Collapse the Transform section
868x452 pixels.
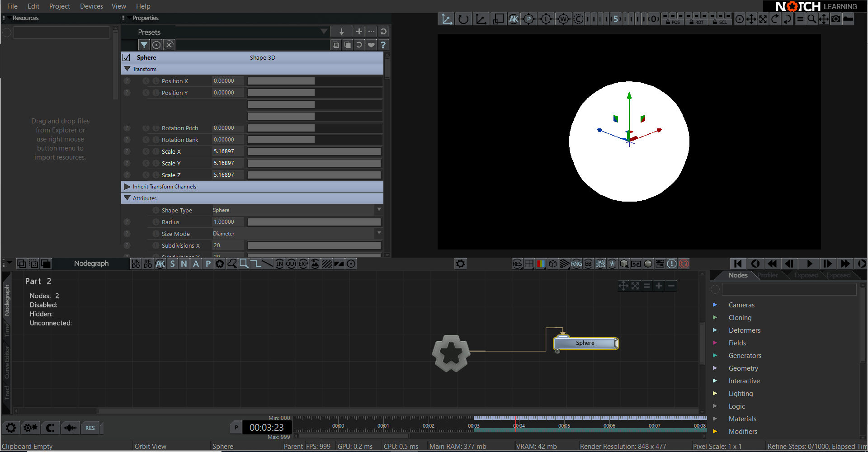point(127,69)
